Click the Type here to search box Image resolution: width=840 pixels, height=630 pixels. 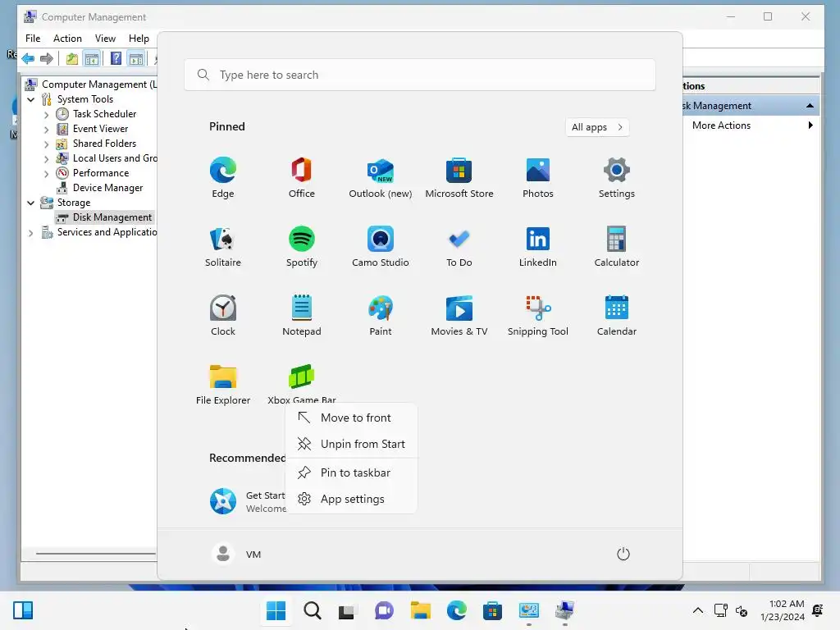[420, 75]
